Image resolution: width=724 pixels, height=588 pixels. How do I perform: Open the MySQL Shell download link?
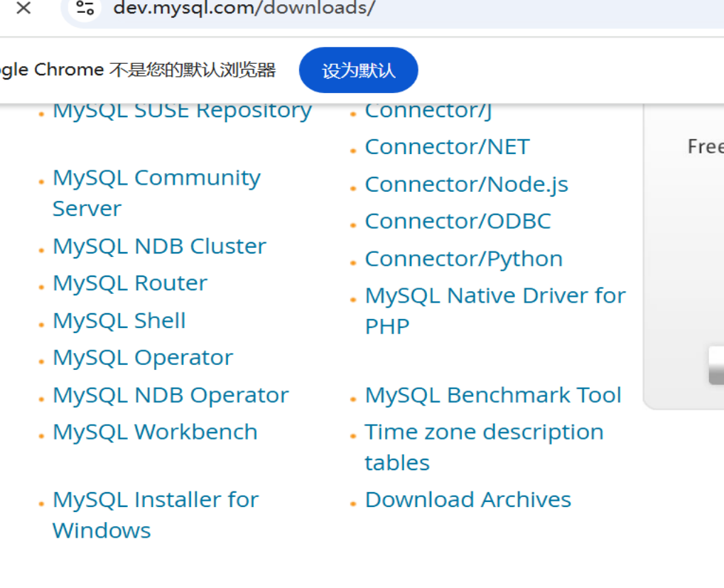click(x=119, y=321)
